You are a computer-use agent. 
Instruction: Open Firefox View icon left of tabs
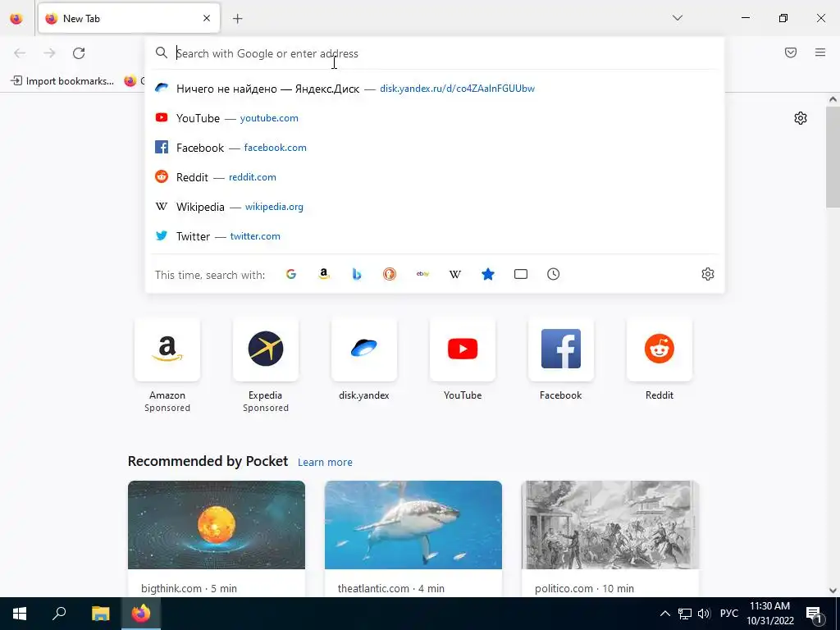point(16,19)
